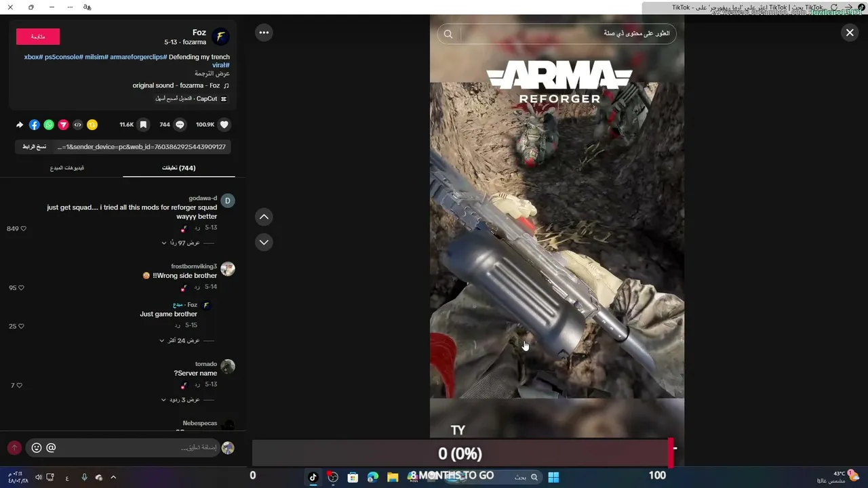
Task: Open the #viral hashtag
Action: pos(221,65)
